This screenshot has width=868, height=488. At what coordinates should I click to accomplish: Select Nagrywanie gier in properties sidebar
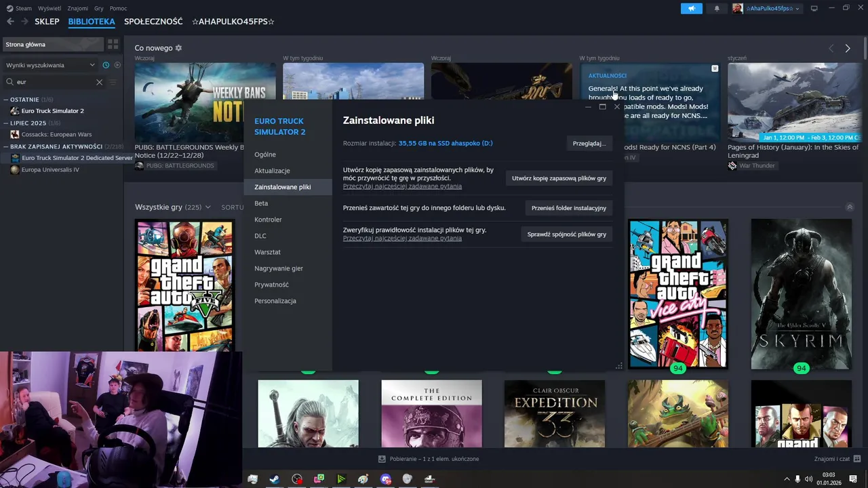288,268
